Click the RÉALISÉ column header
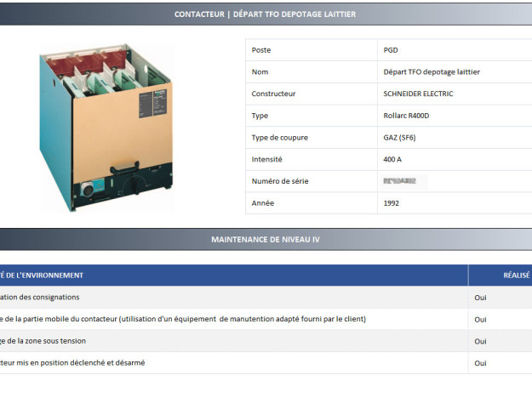532x398 pixels. (516, 276)
